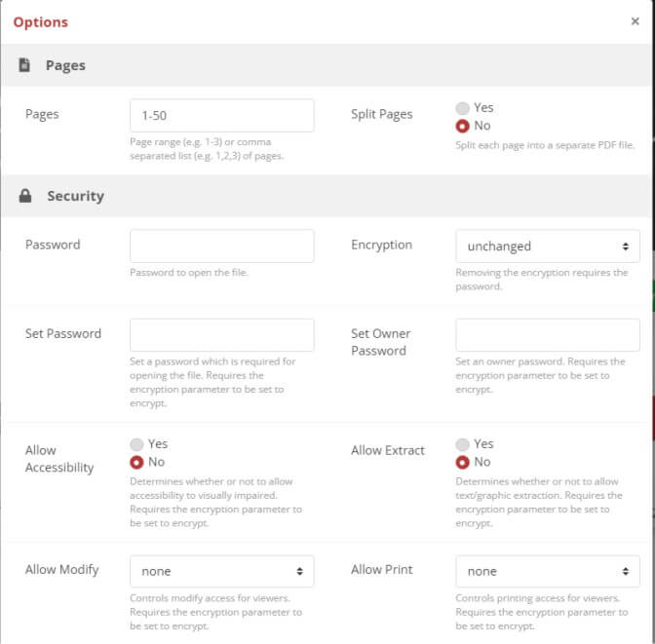Select Yes for Allow Extract
This screenshot has height=644, width=655.
(462, 444)
